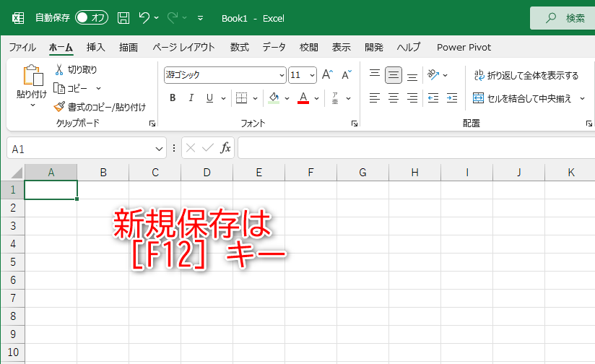Customize the Quick Access Toolbar dropdown

tap(200, 18)
